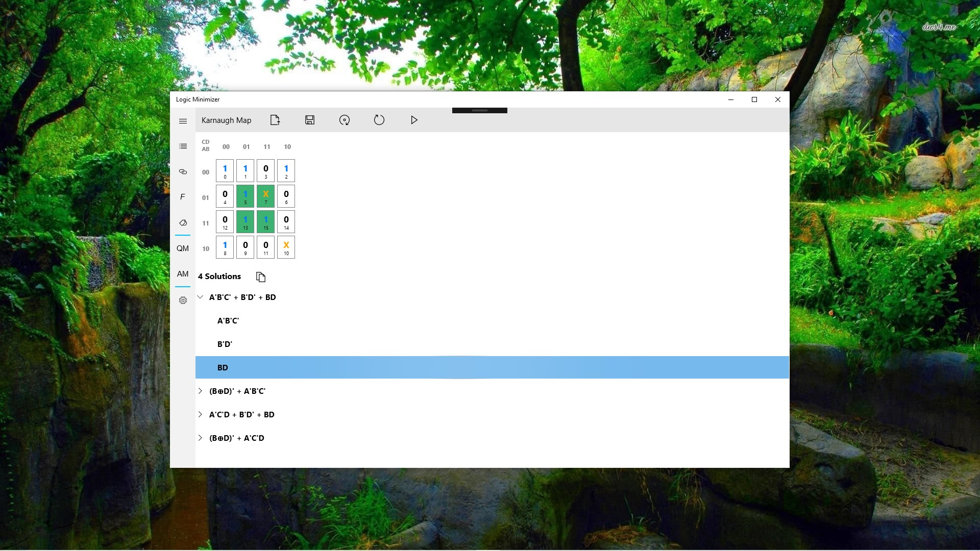Click the circular reset arrow icon

pos(379,120)
